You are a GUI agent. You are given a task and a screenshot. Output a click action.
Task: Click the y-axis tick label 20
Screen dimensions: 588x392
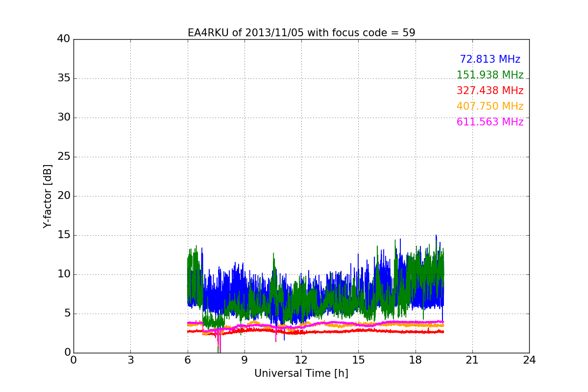pyautogui.click(x=64, y=196)
